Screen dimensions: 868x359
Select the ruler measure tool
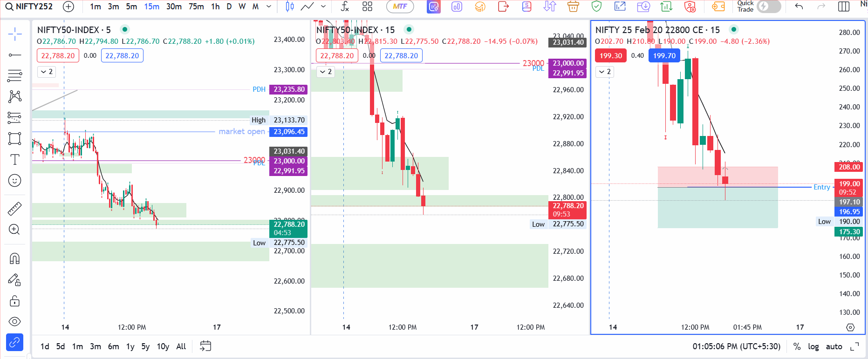[x=15, y=209]
